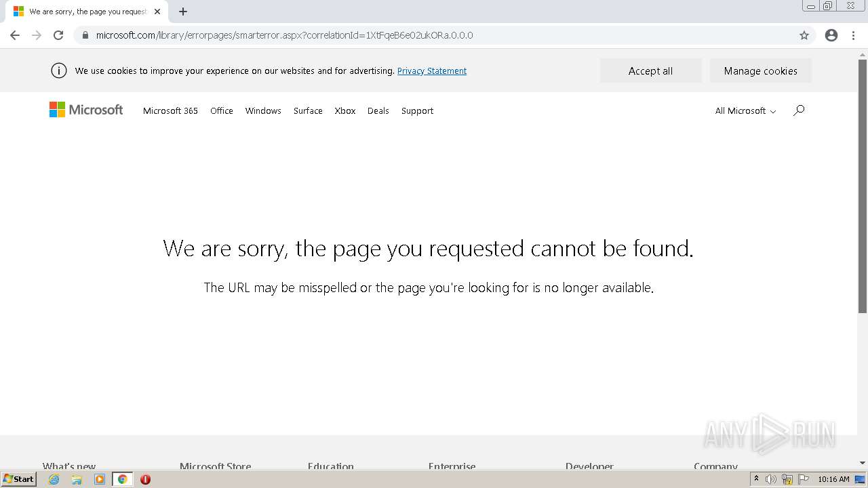Click the Microsoft logo
868x488 pixels.
(x=86, y=110)
